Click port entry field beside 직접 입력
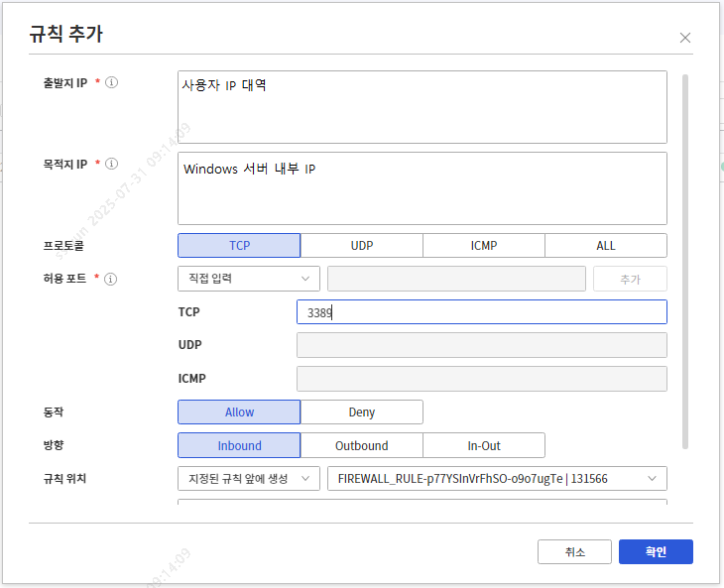Viewport: 724px width, 588px height. click(x=456, y=279)
